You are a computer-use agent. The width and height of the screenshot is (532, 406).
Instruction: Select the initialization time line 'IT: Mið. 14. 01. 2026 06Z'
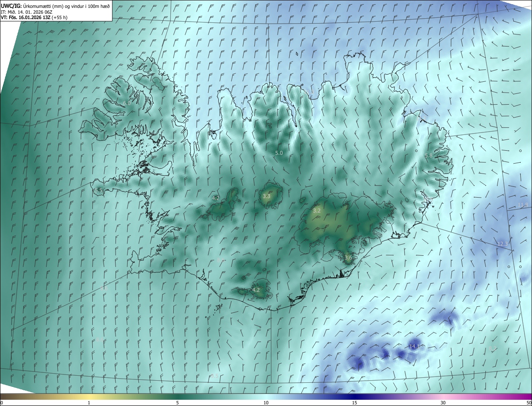point(26,12)
